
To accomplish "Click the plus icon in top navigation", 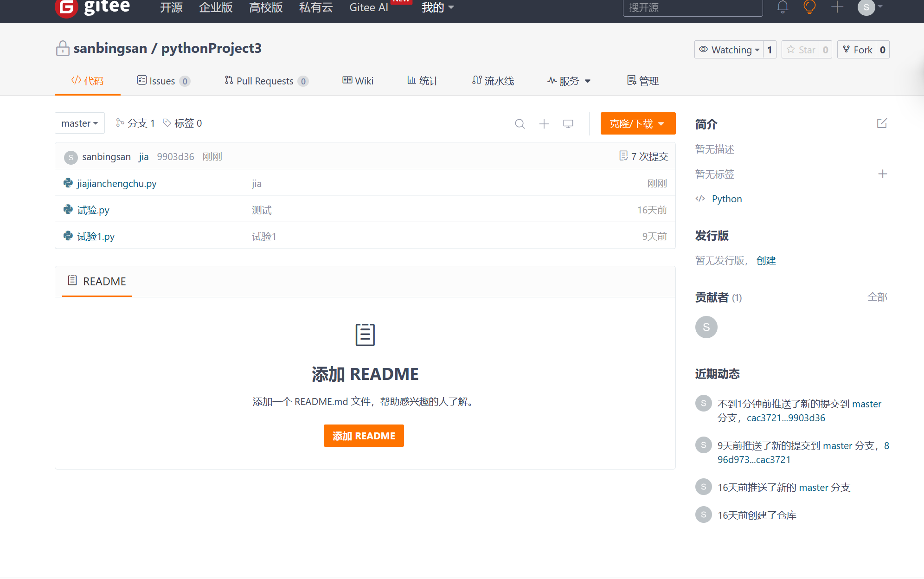I will tap(837, 7).
